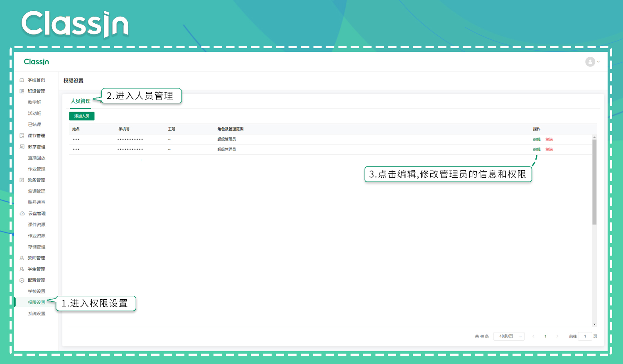Click the 教学管理 sidebar label
The height and width of the screenshot is (364, 623).
(x=37, y=147)
